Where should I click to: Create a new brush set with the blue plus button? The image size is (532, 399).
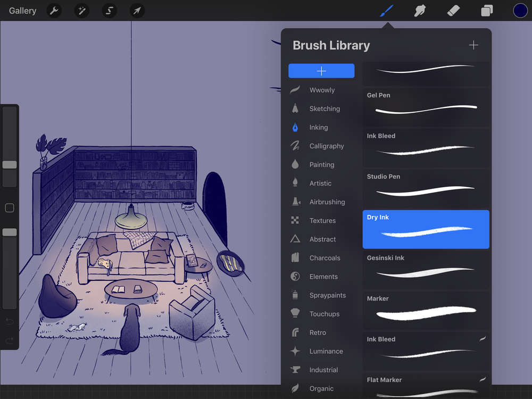321,71
